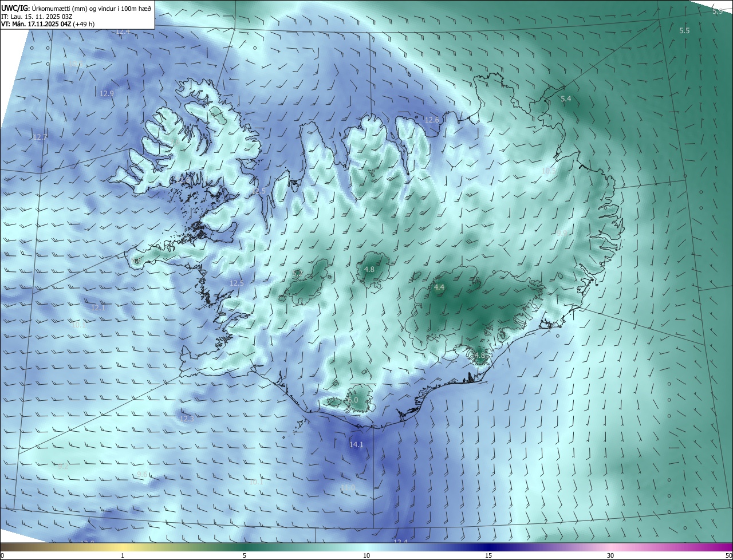
Task: Click the 5.4 value label
Action: (566, 99)
